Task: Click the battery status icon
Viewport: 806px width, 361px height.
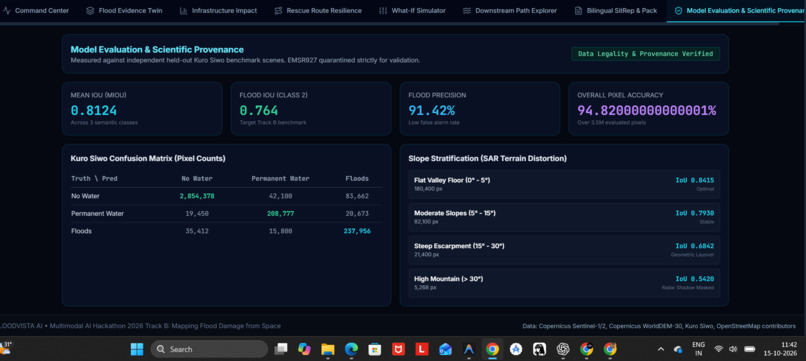Action: coord(749,349)
